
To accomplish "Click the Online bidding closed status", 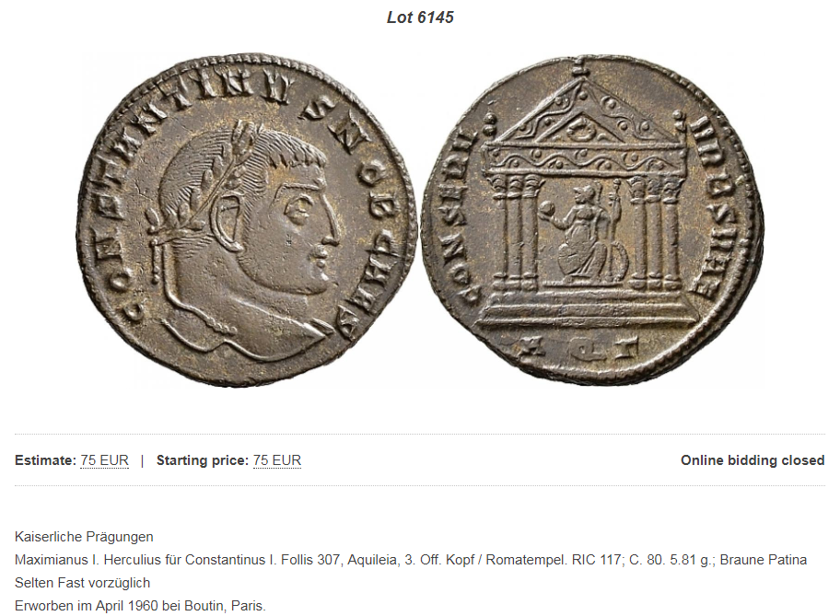I will 752,460.
